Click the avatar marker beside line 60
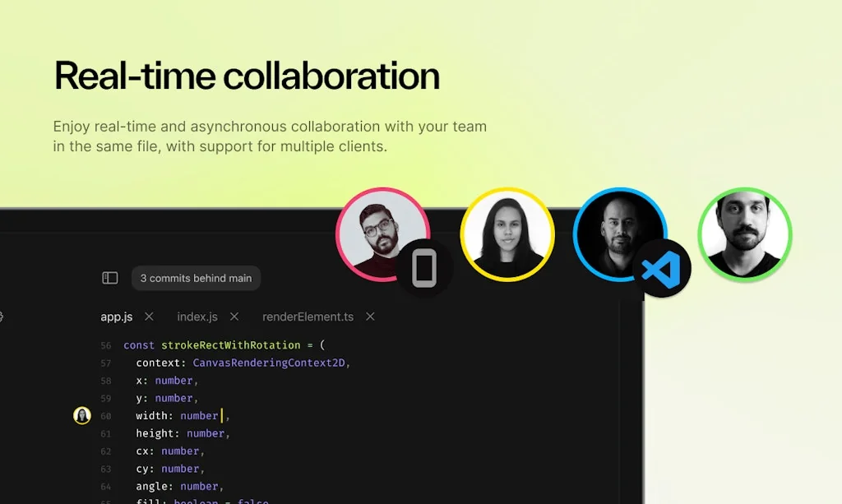Screen dimensions: 842x504 pyautogui.click(x=82, y=415)
